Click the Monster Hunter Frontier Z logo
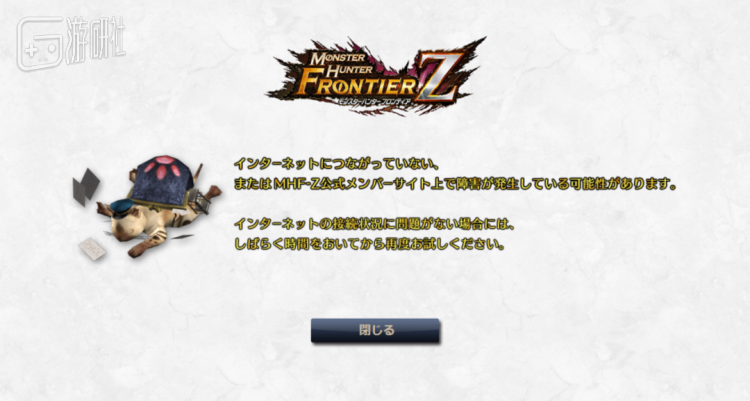 click(x=376, y=77)
